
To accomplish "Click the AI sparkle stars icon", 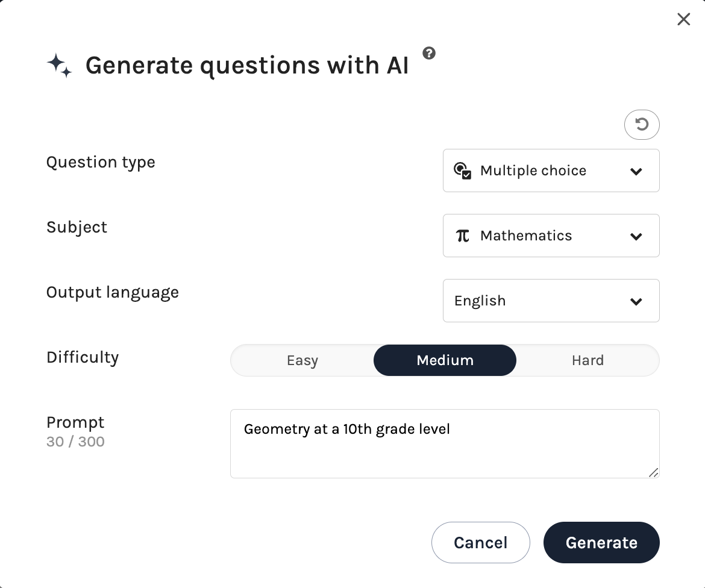I will coord(60,65).
